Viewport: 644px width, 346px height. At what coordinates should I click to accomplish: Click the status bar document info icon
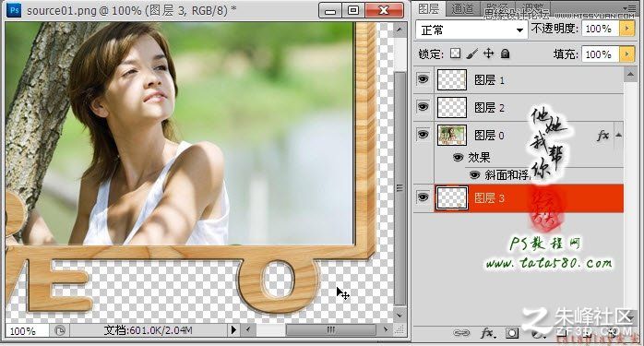click(x=60, y=330)
